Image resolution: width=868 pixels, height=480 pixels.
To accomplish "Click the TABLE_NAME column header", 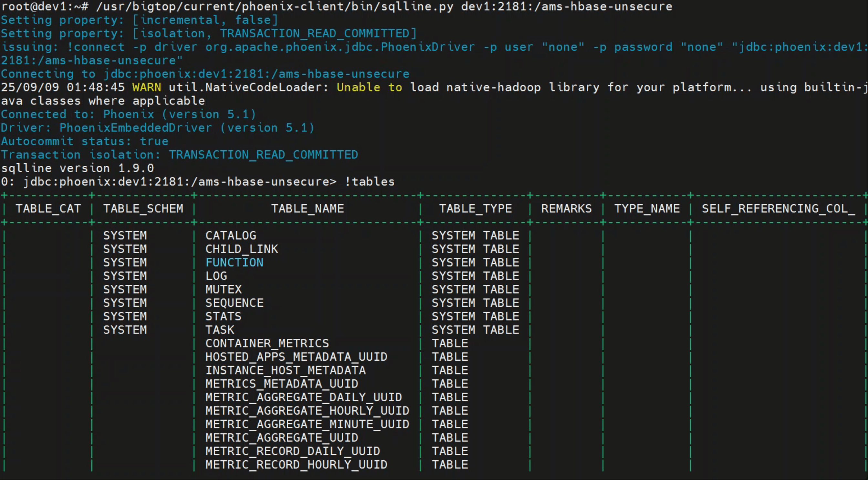I will [308, 209].
